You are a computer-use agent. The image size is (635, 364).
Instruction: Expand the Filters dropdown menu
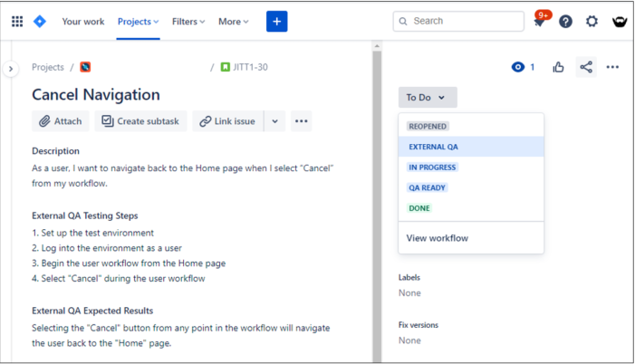point(188,22)
